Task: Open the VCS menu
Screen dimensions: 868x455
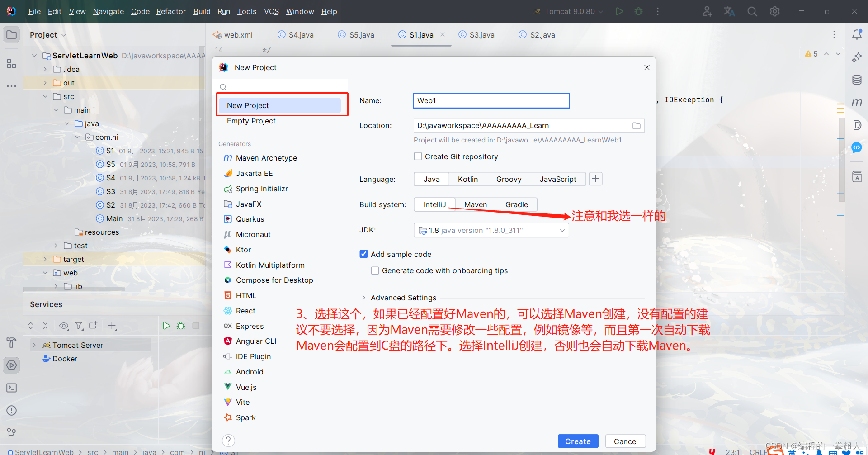Action: 271,11
